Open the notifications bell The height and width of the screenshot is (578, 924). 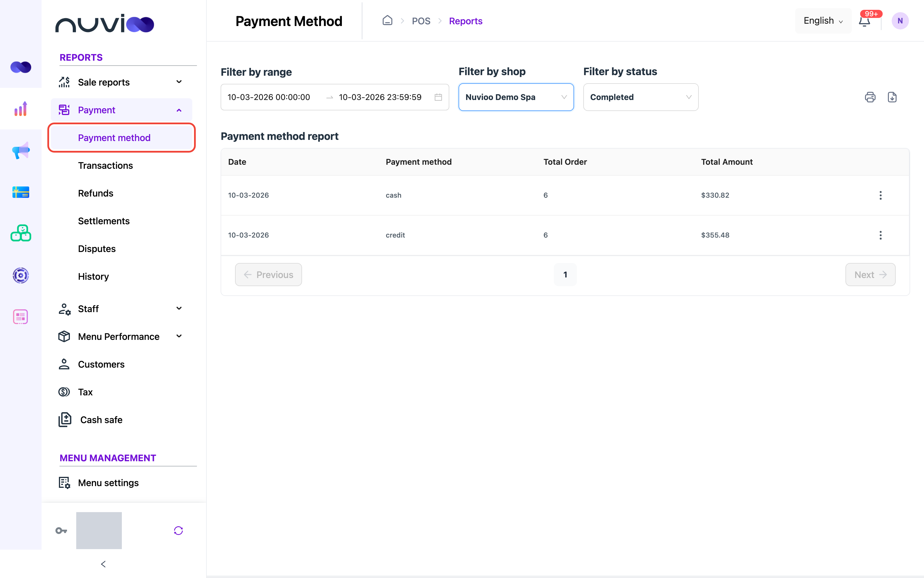(x=865, y=21)
